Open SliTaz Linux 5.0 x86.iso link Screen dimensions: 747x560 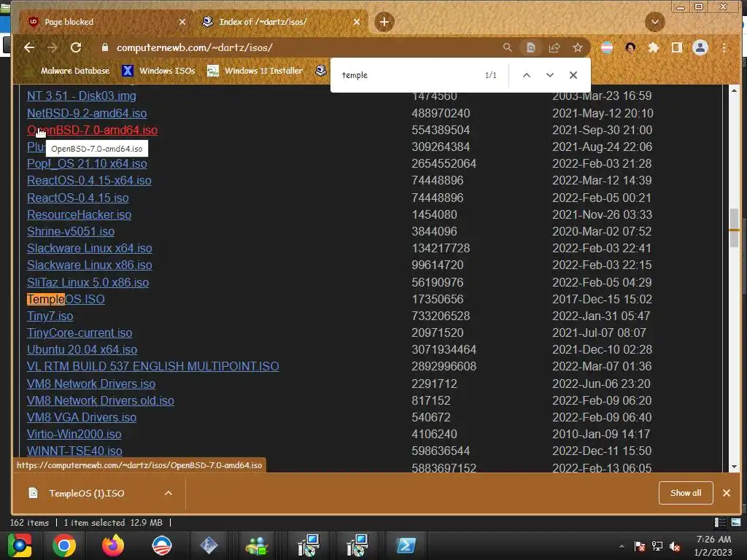coord(88,282)
